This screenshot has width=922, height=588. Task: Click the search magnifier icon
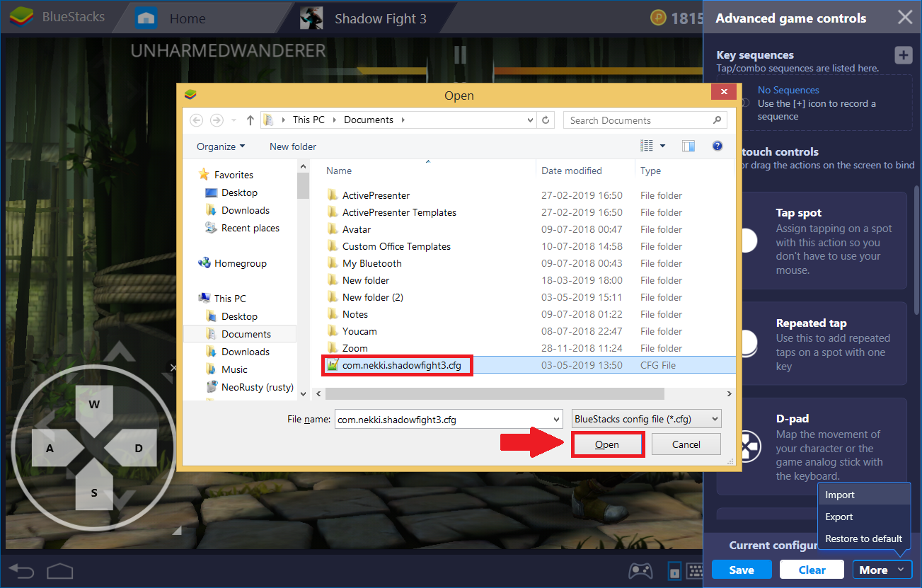pyautogui.click(x=718, y=120)
